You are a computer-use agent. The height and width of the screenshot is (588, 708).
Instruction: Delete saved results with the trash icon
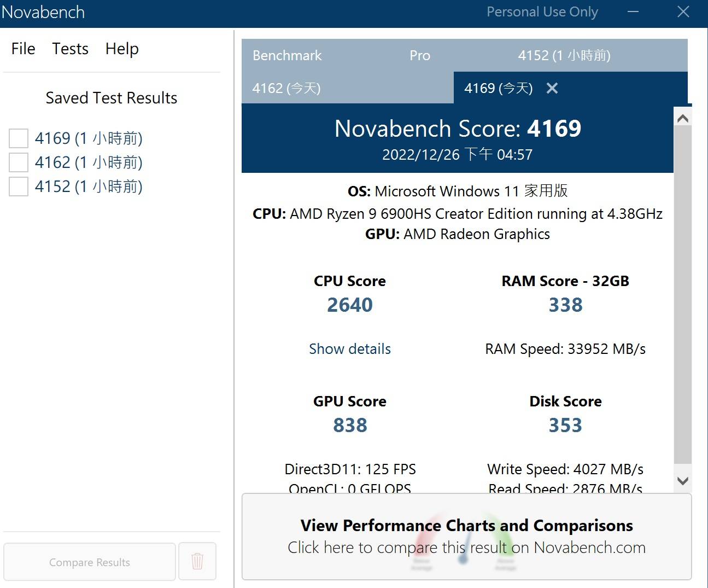coord(197,561)
